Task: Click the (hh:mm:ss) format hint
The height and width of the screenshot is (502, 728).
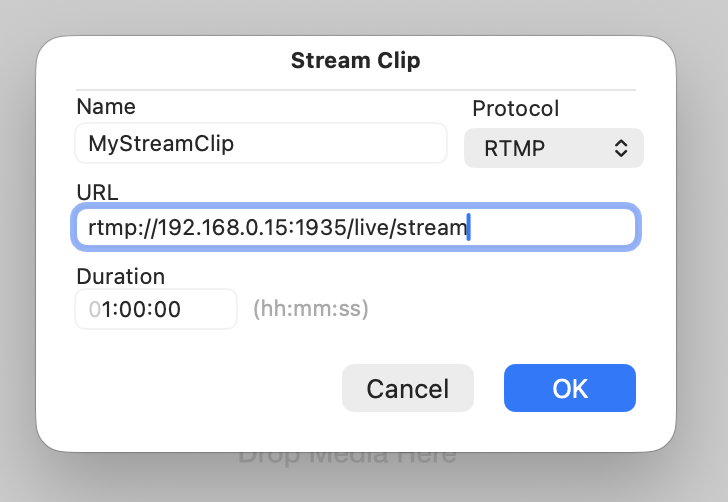Action: click(x=310, y=309)
